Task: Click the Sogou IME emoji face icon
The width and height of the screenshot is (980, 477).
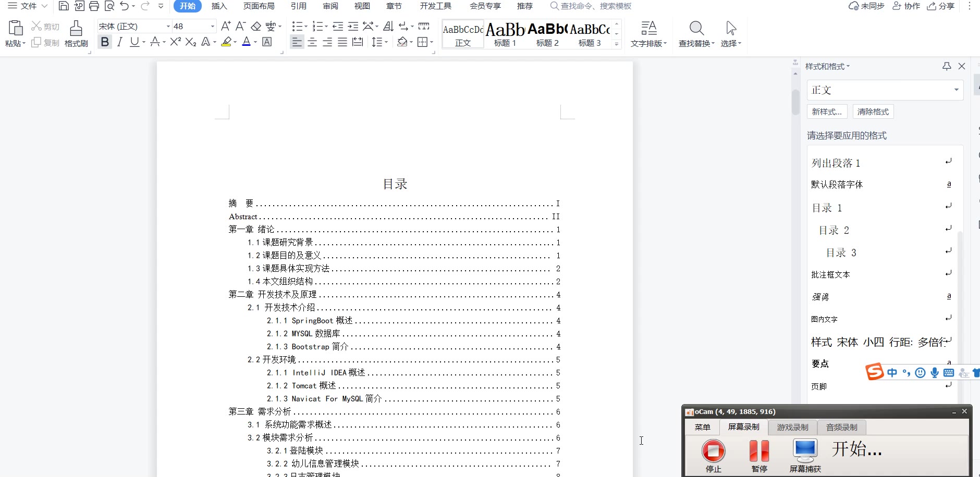Action: pos(921,372)
